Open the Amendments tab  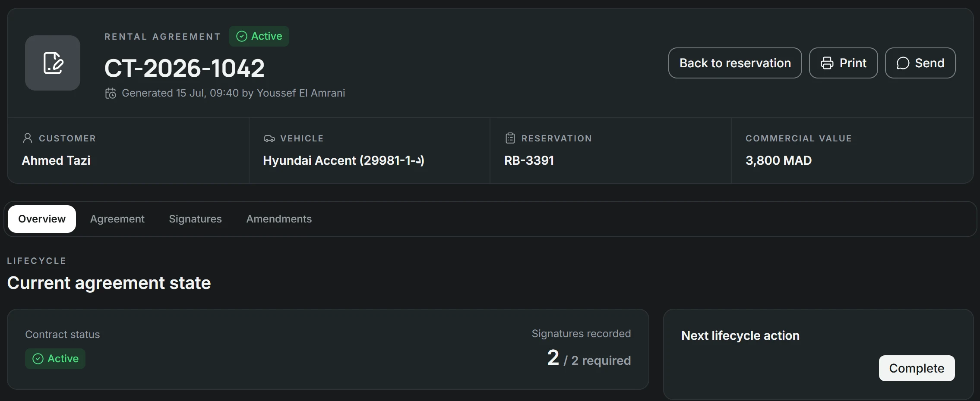click(x=279, y=219)
